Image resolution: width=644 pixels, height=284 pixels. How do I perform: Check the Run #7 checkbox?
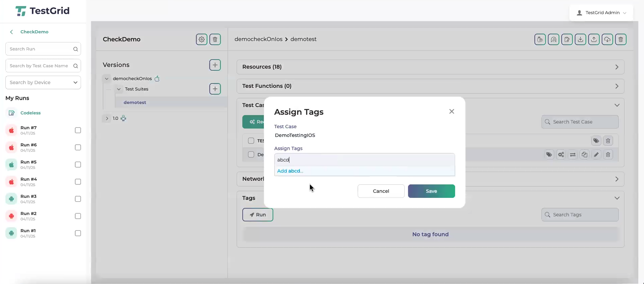(78, 130)
